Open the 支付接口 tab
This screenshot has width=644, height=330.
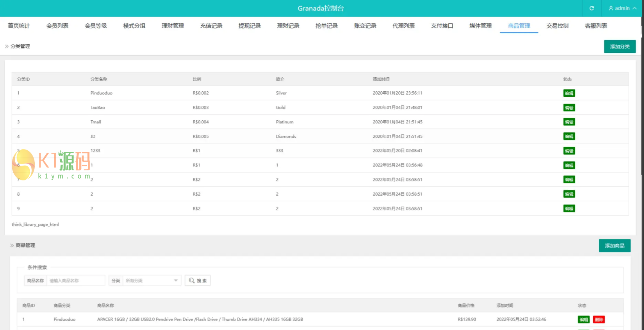tap(442, 26)
